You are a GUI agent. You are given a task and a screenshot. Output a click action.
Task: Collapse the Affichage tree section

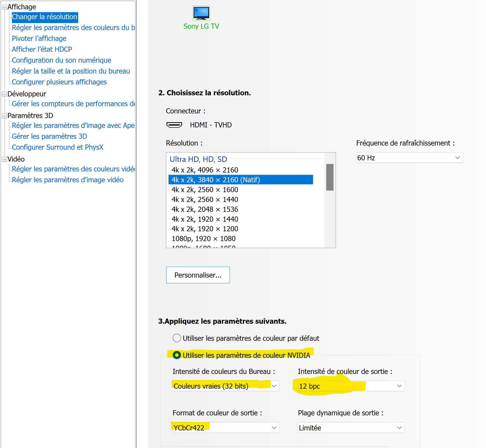4,7
